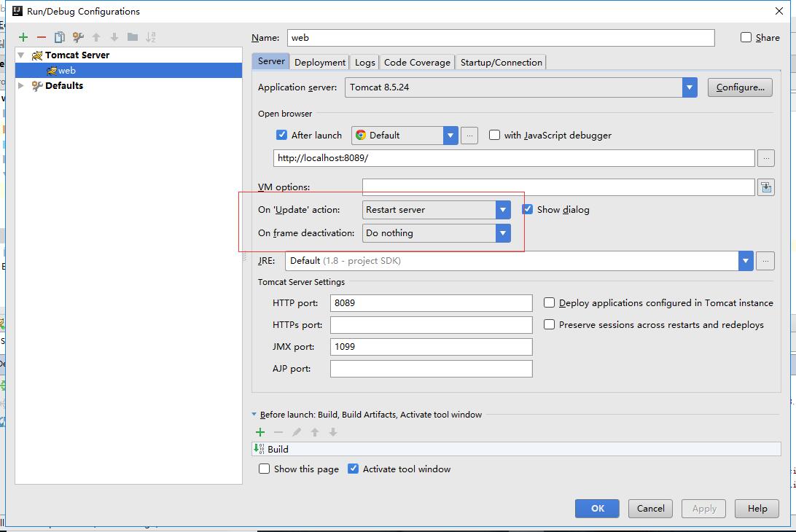Move before-launch task up arrow
The width and height of the screenshot is (796, 532).
click(315, 432)
